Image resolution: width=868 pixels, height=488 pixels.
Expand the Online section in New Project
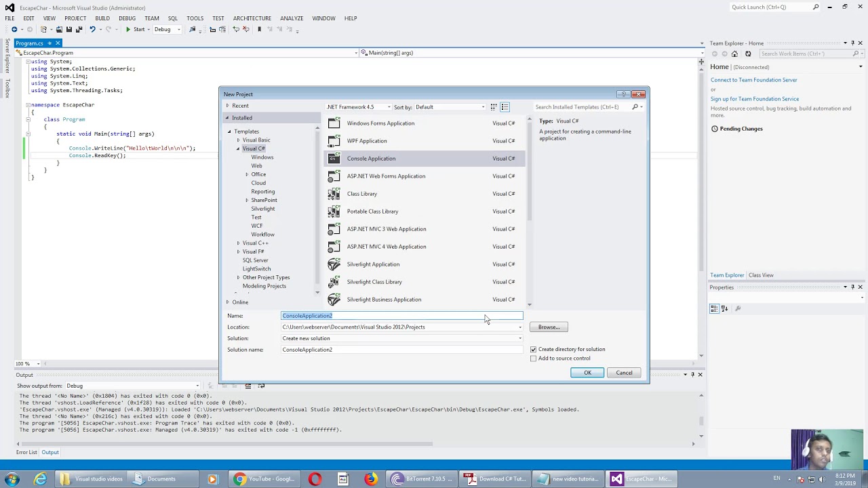click(x=228, y=302)
